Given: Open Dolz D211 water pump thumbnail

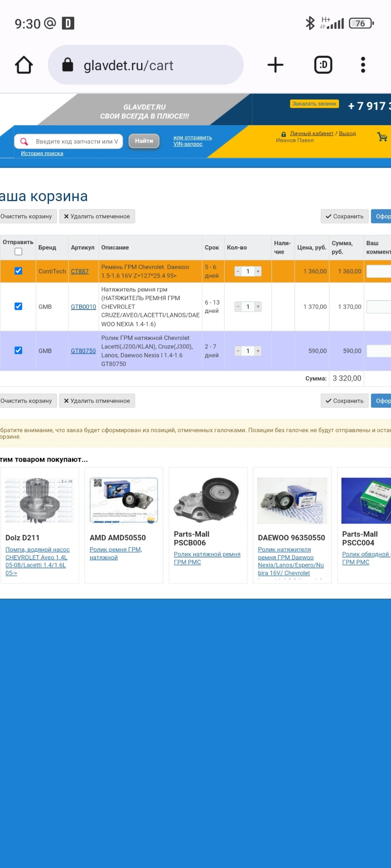Looking at the screenshot, I should (x=39, y=500).
